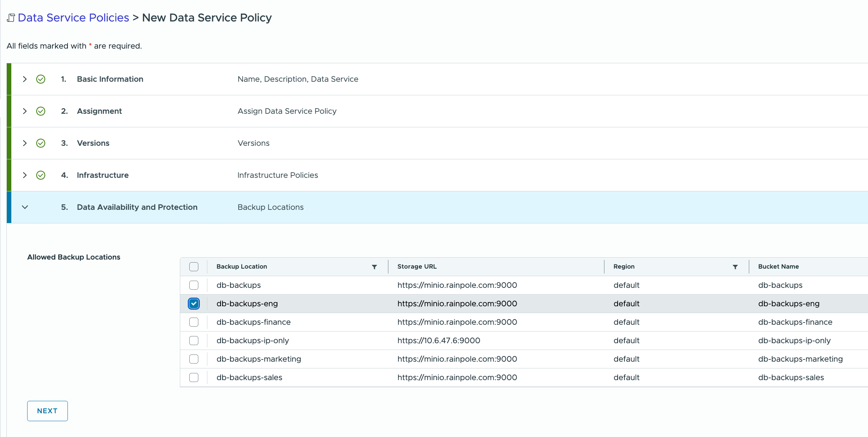The width and height of the screenshot is (868, 437).
Task: Open the Infrastructure step title
Action: [103, 175]
